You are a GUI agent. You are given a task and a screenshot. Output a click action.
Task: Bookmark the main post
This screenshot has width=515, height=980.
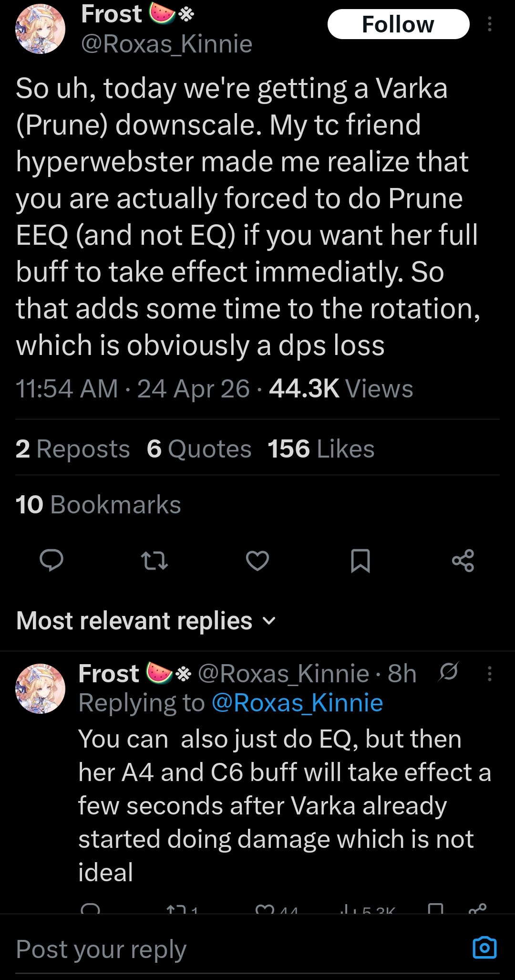[x=360, y=560]
